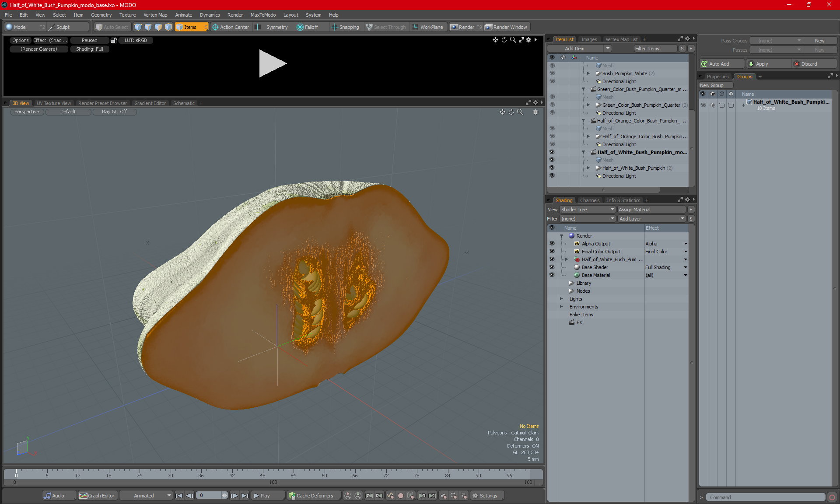The height and width of the screenshot is (504, 840).
Task: Select Polygons mode cube icon
Action: (x=158, y=27)
